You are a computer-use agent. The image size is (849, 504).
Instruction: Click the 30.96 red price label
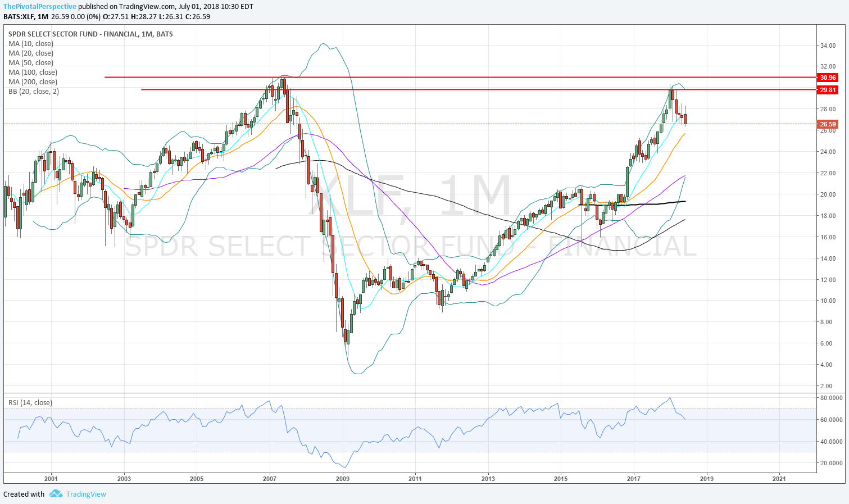click(x=828, y=78)
